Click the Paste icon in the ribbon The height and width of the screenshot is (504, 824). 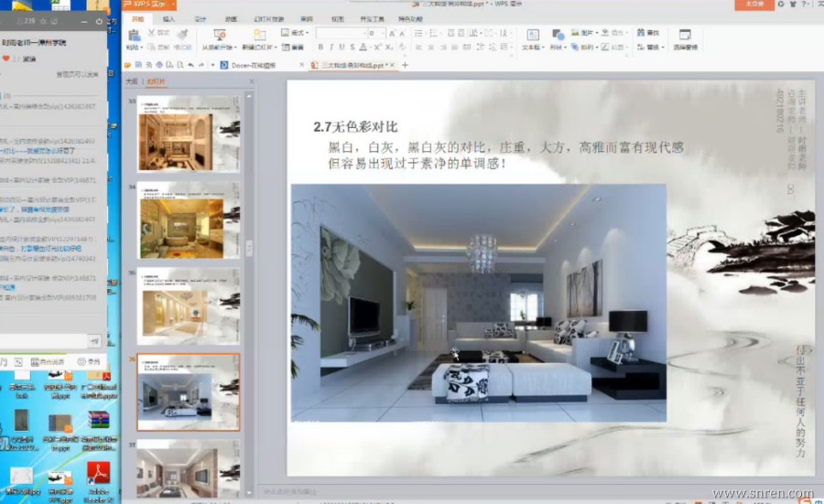click(134, 35)
